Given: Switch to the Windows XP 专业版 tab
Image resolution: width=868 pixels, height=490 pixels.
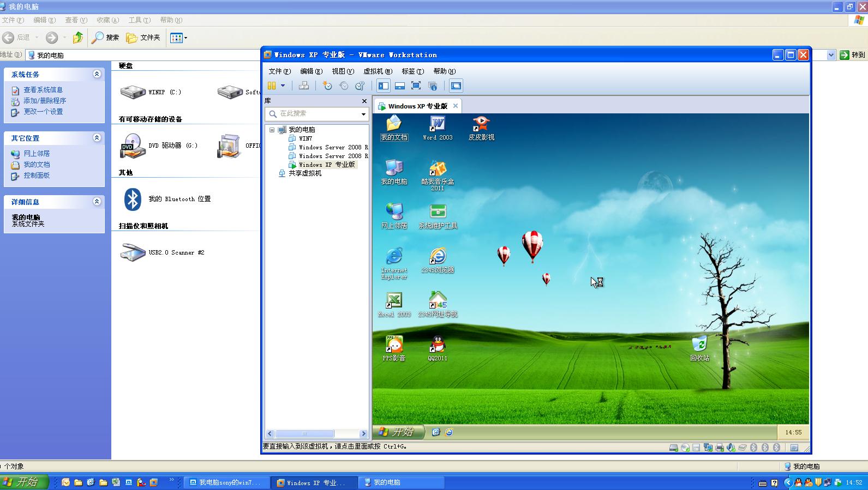Looking at the screenshot, I should (417, 106).
